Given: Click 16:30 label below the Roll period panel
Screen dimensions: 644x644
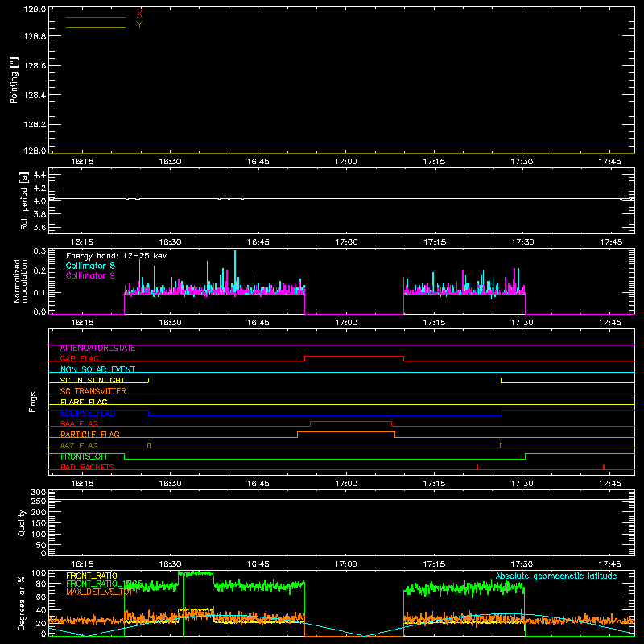Looking at the screenshot, I should tap(170, 242).
